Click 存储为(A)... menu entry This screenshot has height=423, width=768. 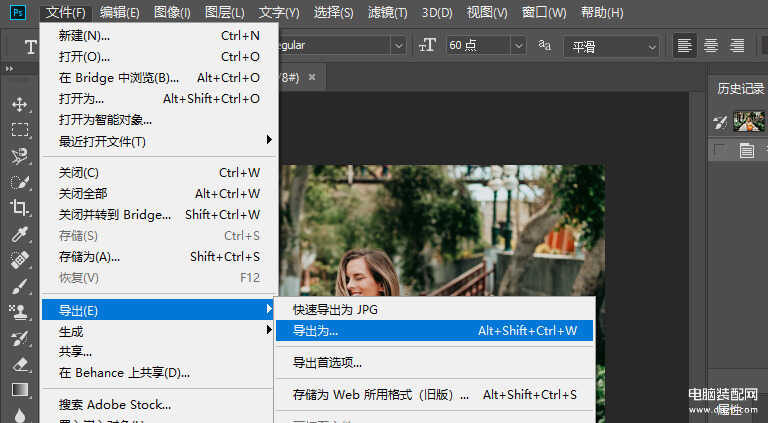(x=89, y=256)
